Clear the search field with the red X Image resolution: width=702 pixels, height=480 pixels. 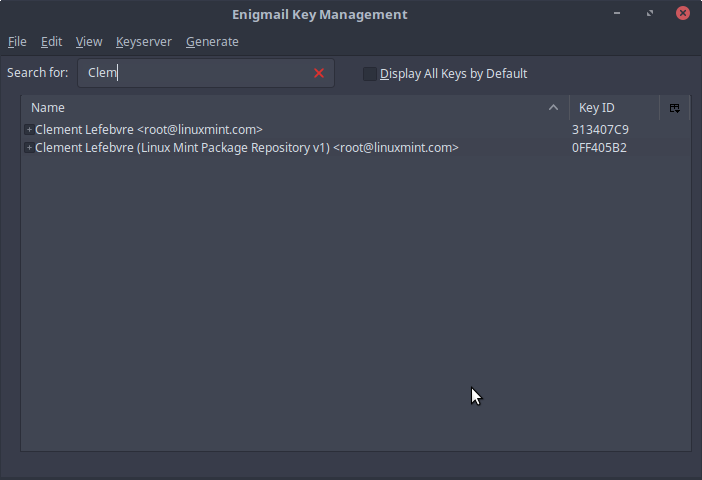click(x=319, y=73)
